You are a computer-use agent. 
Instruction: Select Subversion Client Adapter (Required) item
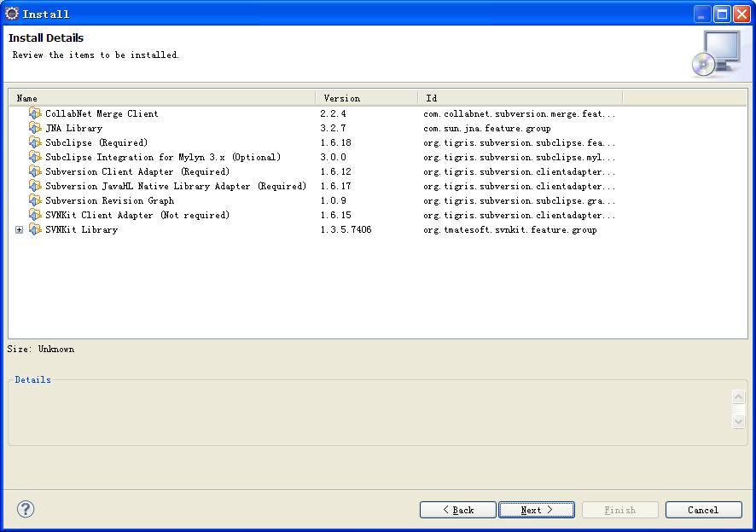pos(137,171)
